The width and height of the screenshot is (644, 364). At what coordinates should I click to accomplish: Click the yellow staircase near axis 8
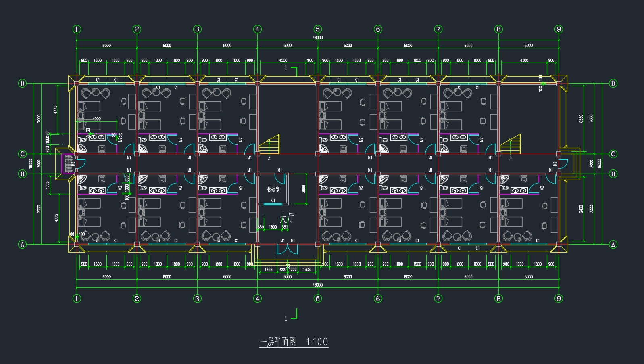tap(510, 144)
